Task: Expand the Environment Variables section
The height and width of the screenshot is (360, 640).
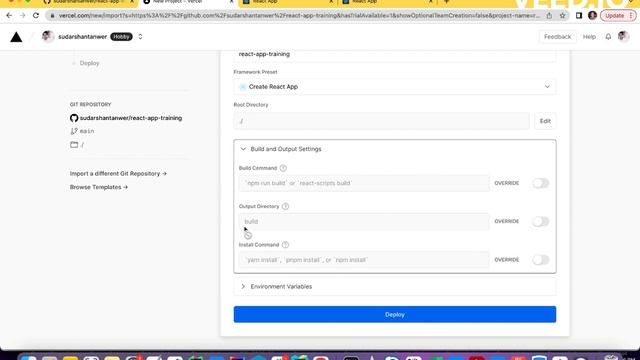Action: click(x=395, y=287)
